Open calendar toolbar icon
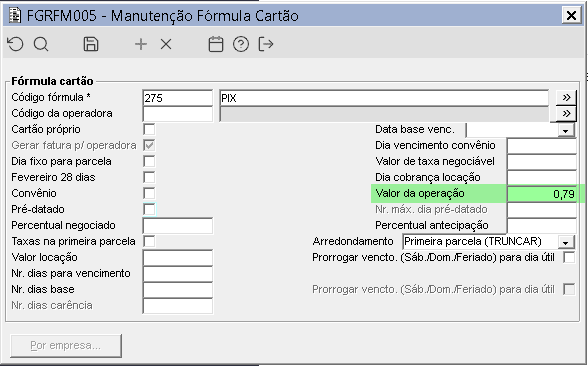This screenshot has width=588, height=366. [216, 44]
